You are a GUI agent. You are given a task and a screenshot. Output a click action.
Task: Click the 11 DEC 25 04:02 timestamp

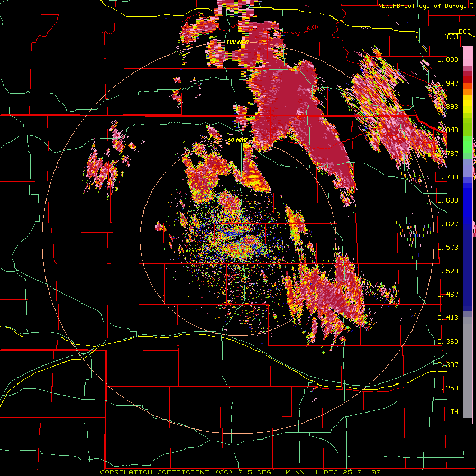[345, 472]
